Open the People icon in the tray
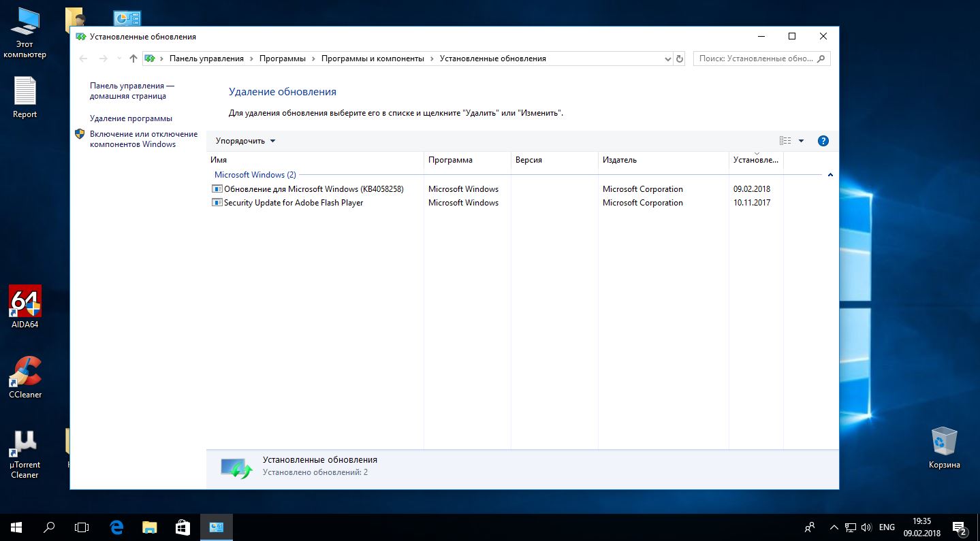 coord(810,527)
